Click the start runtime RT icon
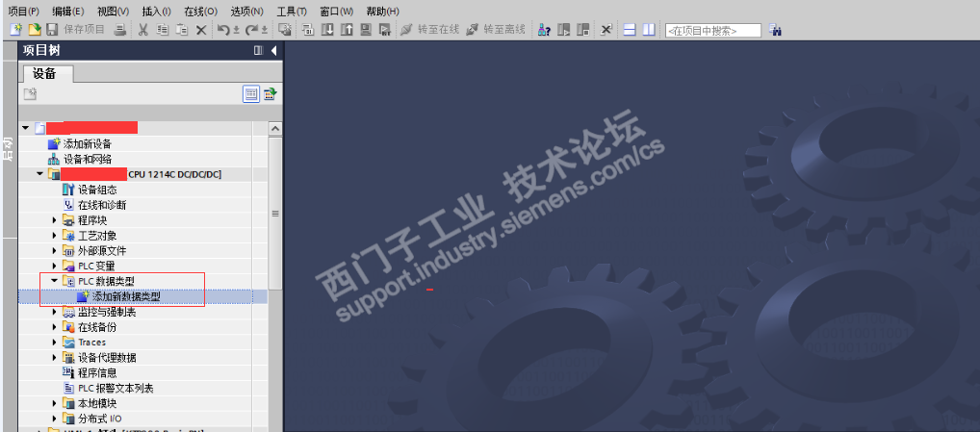980x432 pixels. 385,29
